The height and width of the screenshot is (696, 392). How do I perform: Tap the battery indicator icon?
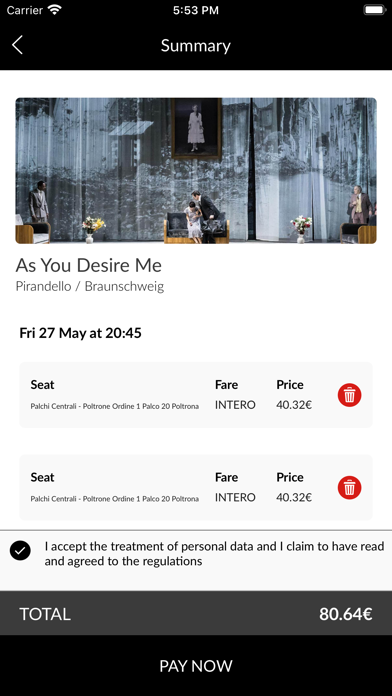(x=375, y=10)
